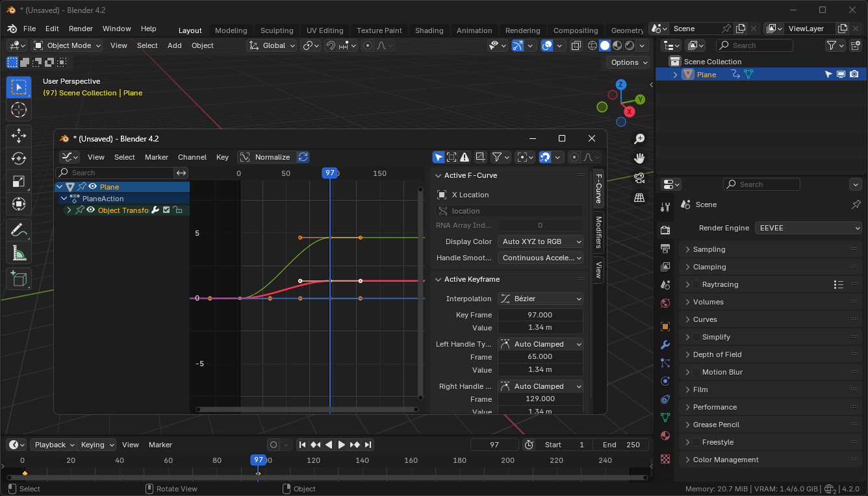868x496 pixels.
Task: Activate the Scale tool
Action: (19, 182)
